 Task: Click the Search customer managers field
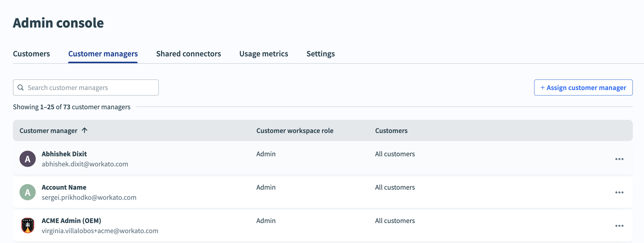coord(86,87)
